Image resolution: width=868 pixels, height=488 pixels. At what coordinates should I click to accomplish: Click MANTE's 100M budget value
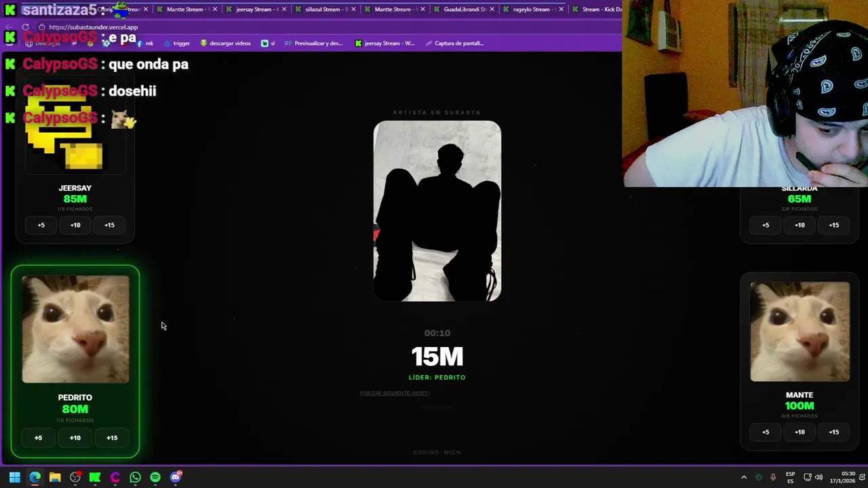(x=800, y=406)
